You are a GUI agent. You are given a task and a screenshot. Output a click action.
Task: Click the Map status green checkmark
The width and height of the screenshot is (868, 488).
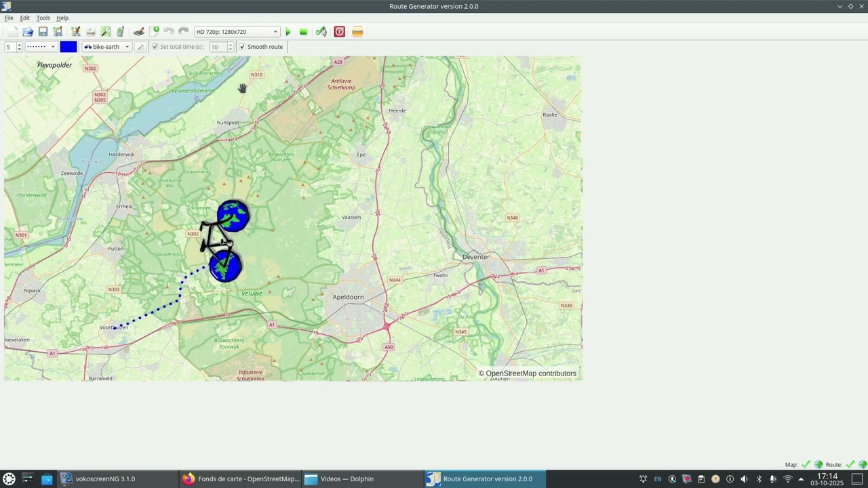pos(806,464)
